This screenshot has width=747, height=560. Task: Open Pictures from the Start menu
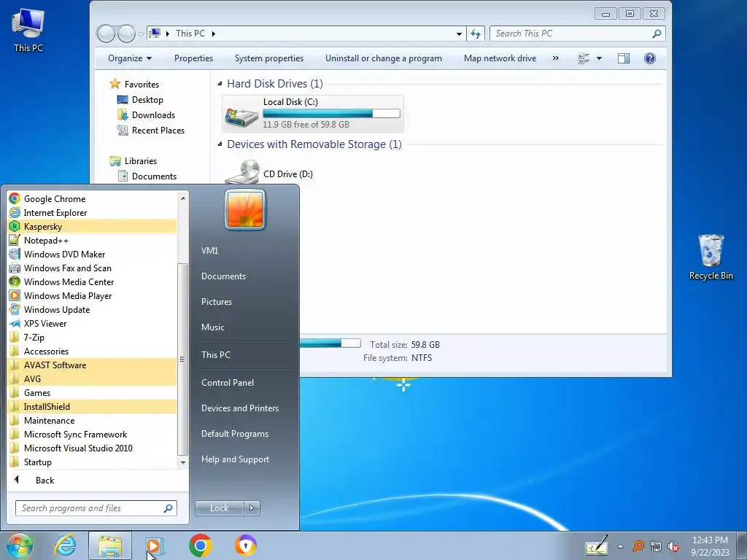[x=216, y=301]
